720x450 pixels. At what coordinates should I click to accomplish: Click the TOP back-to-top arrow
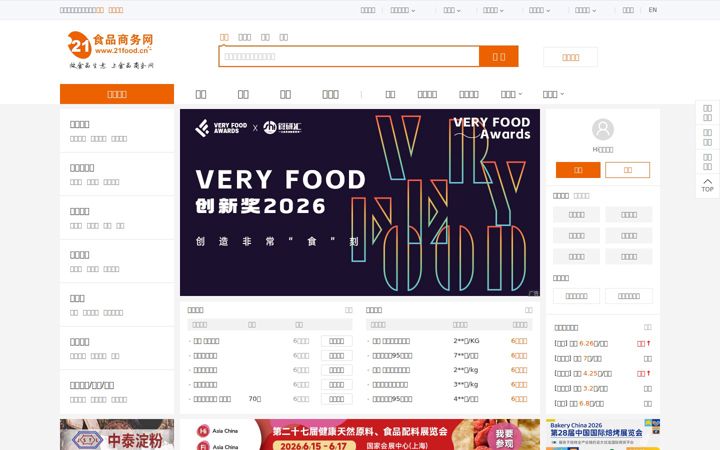tap(708, 185)
